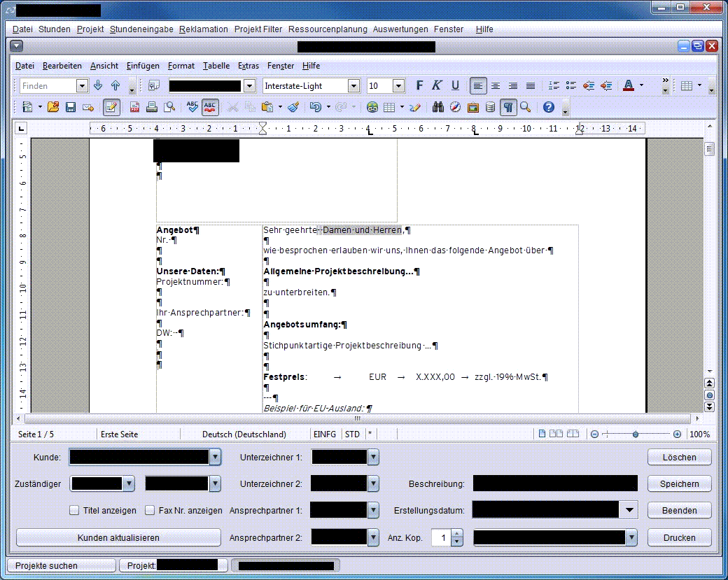The height and width of the screenshot is (580, 728).
Task: Click the Bold formatting icon
Action: 420,85
